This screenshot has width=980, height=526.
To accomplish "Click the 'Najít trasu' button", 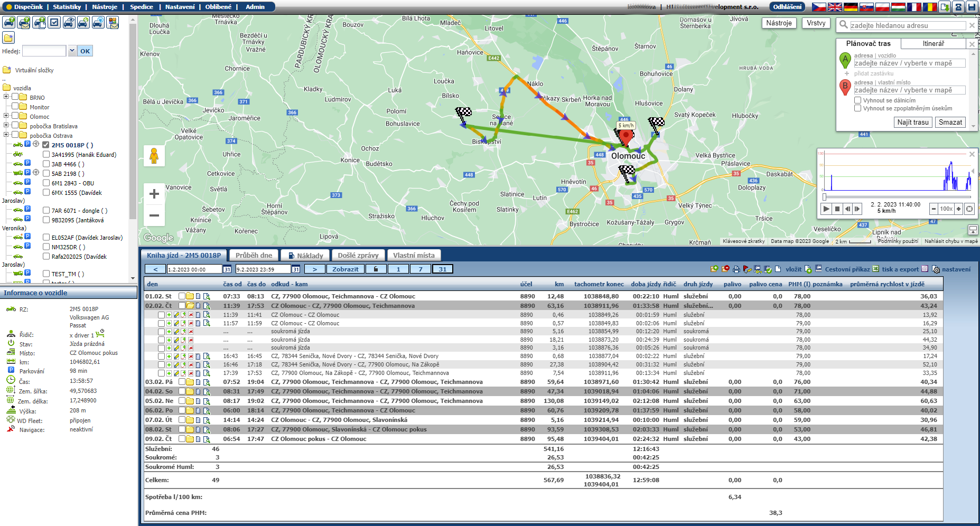I will 912,123.
